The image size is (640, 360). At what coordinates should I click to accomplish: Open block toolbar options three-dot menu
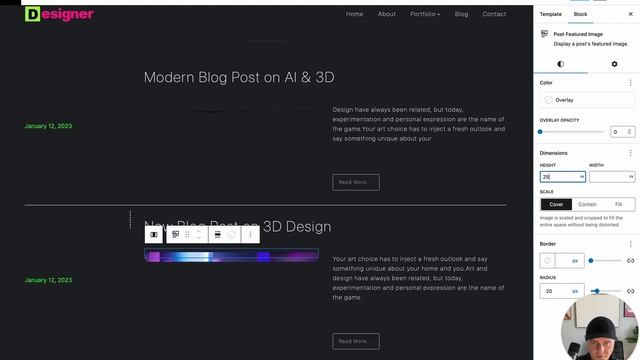point(250,235)
